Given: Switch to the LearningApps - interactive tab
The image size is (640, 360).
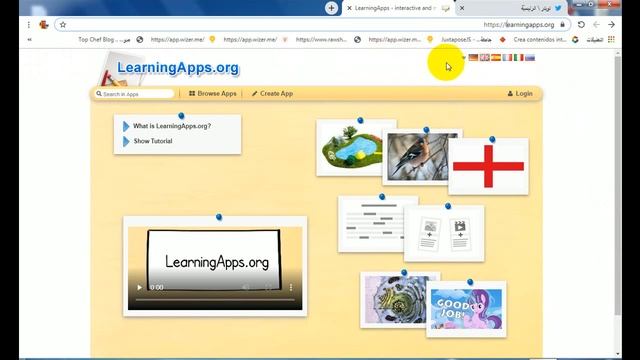Looking at the screenshot, I should click(x=398, y=8).
